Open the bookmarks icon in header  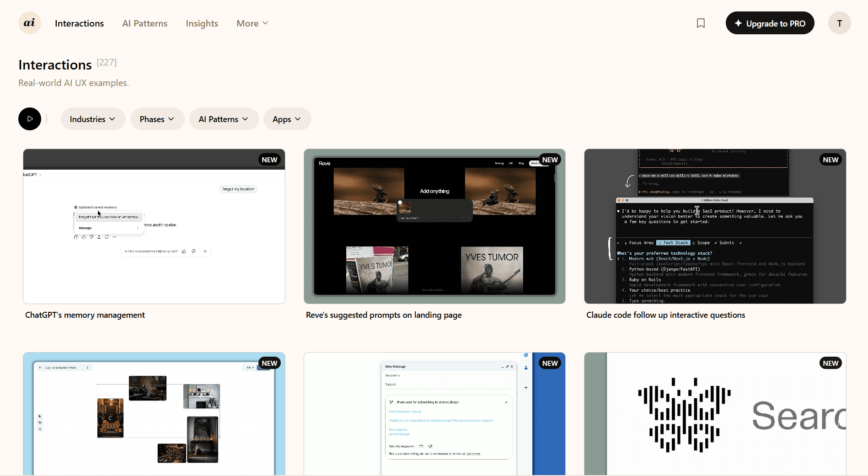pyautogui.click(x=701, y=23)
